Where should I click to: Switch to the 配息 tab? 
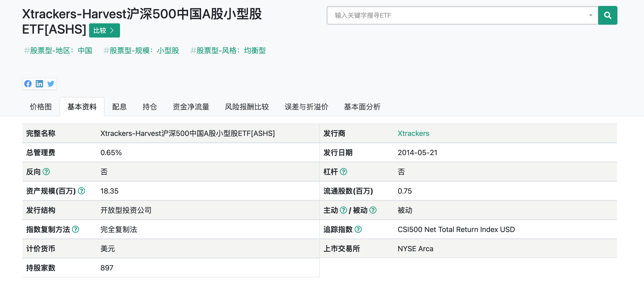[x=119, y=107]
